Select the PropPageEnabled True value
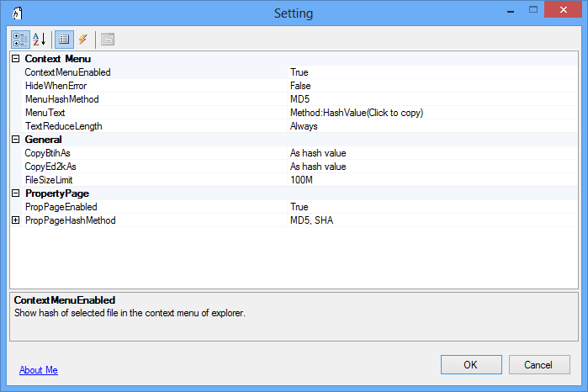 (299, 207)
